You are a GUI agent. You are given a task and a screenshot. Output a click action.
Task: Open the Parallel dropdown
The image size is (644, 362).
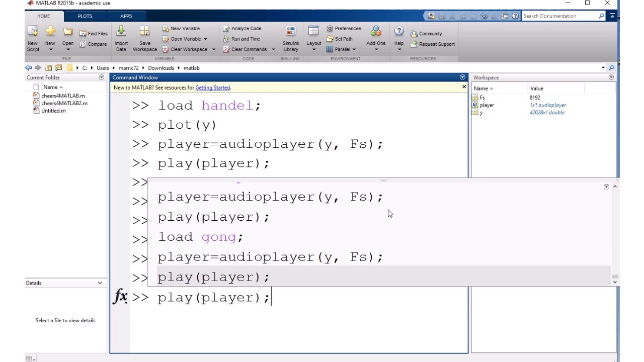[341, 50]
